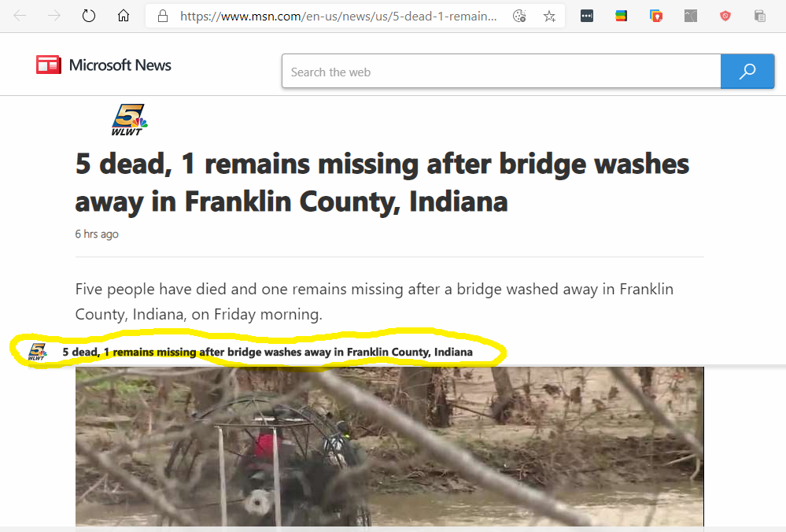The image size is (786, 532).
Task: Open the collections clipboard icon
Action: pyautogui.click(x=760, y=16)
